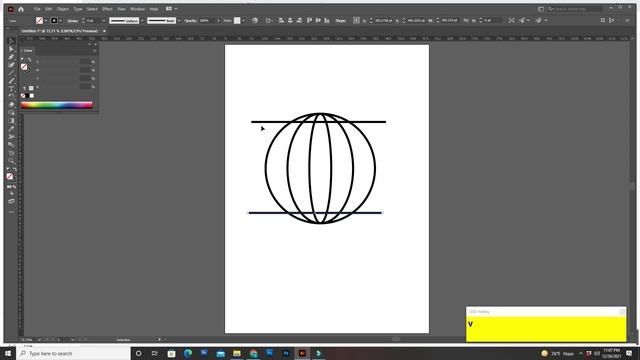Viewport: 640px width, 360px height.
Task: Select the Rotate tool
Action: coord(11,97)
